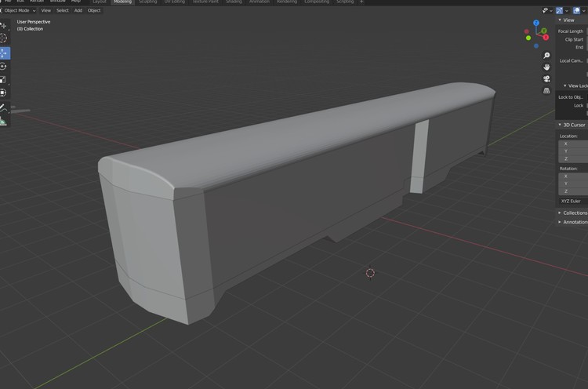The height and width of the screenshot is (389, 588).
Task: Switch to the Scripting workspace tab
Action: click(345, 2)
